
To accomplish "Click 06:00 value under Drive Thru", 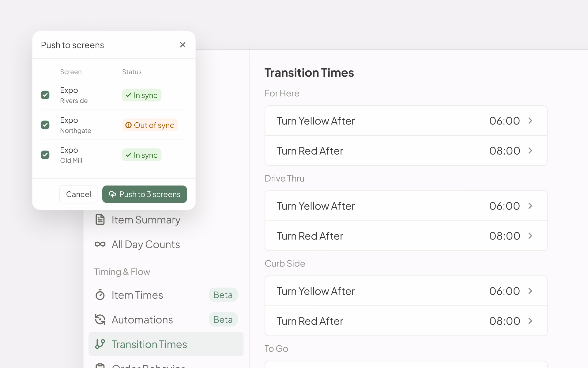I will coord(504,206).
